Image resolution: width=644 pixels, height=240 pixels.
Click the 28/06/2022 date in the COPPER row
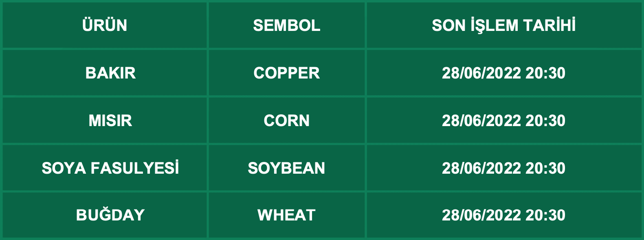[481, 73]
